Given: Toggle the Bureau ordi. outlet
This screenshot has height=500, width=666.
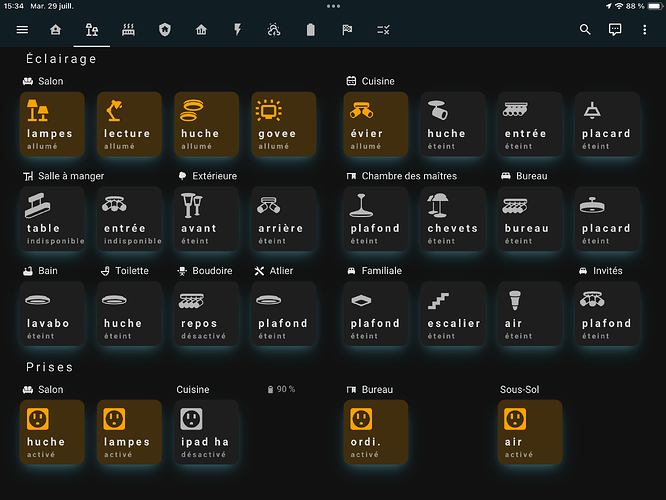Looking at the screenshot, I should click(375, 432).
